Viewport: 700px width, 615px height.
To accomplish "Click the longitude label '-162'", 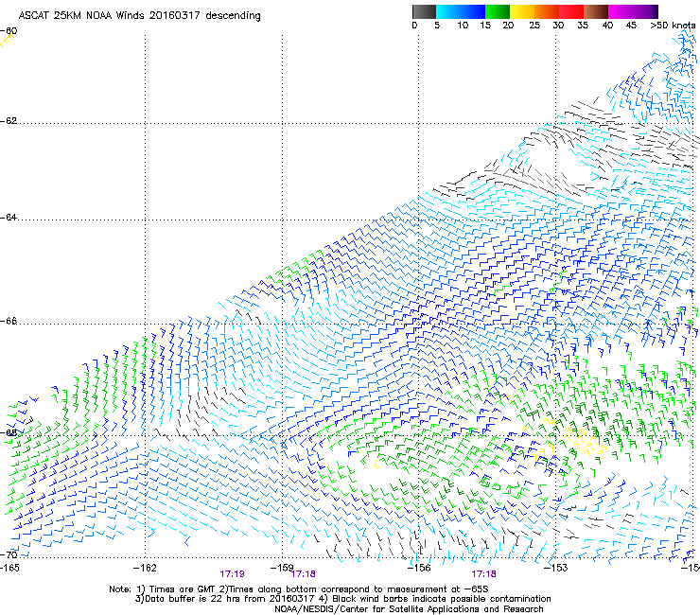I will pos(145,568).
